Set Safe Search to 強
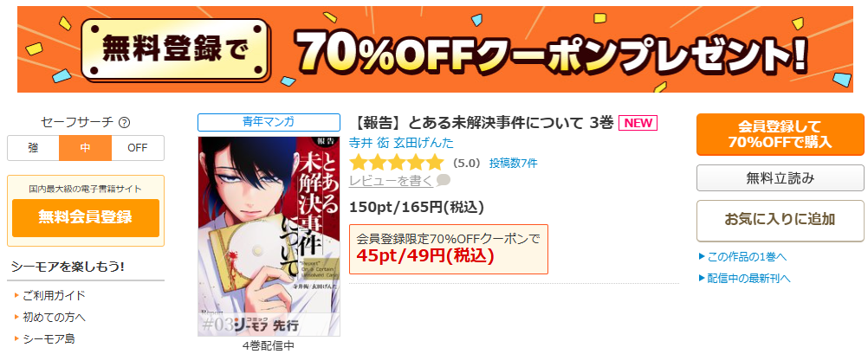This screenshot has height=354, width=868. coord(33,148)
